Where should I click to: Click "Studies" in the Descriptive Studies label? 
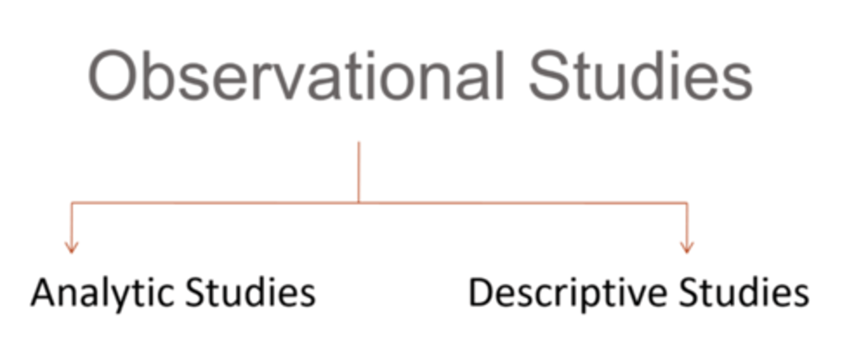click(744, 293)
